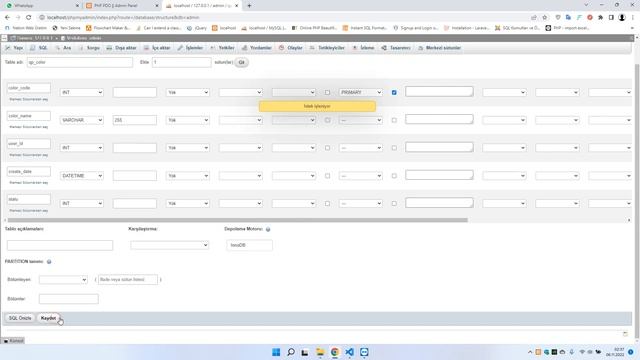This screenshot has width=640, height=360.
Task: Check the Null checkbox on user_id row
Action: pos(327,148)
